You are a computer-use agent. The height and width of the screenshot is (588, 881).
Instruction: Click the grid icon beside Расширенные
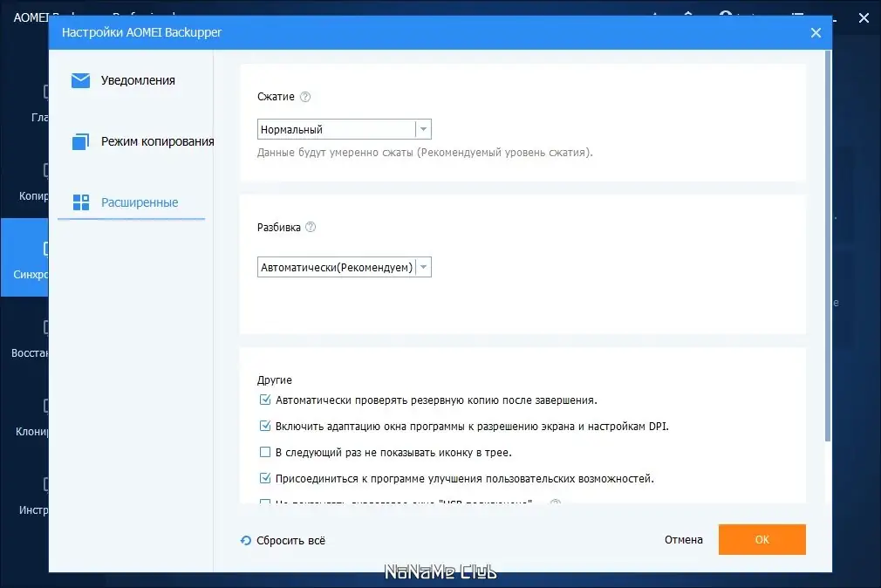pos(81,202)
